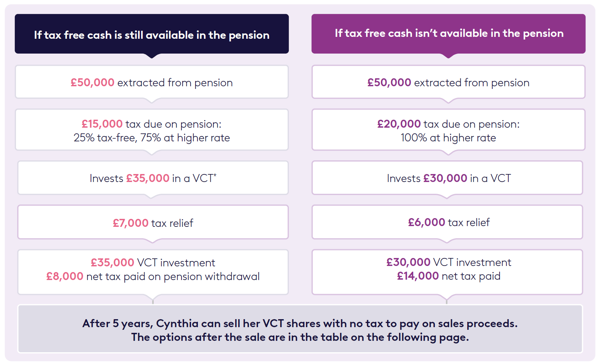
Task: Click the '£15,000 tax due on pension' text
Action: [151, 124]
